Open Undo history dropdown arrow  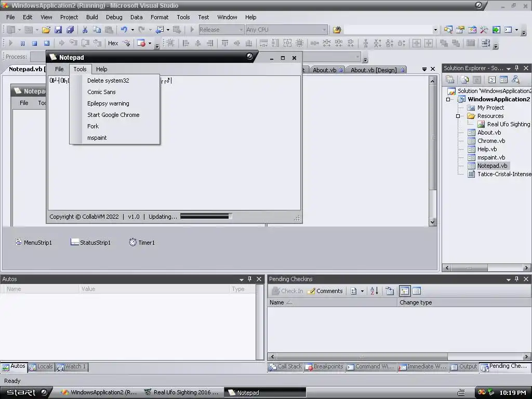[x=132, y=30]
